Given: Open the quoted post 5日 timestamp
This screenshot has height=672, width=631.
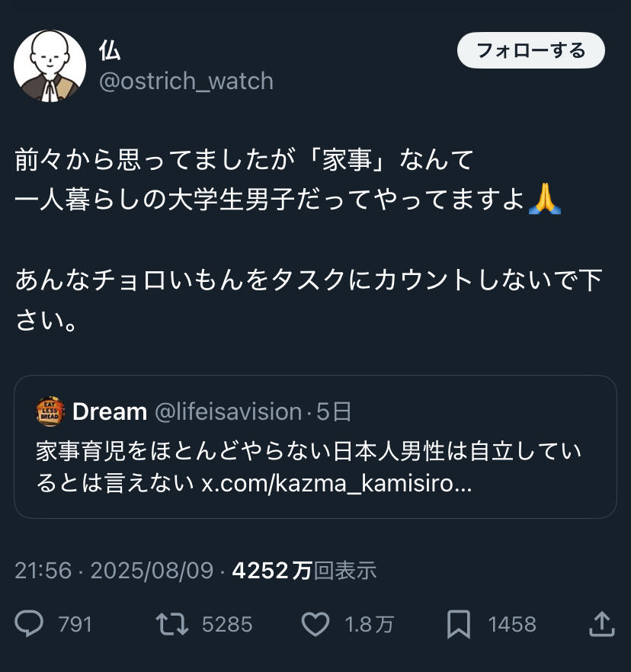Looking at the screenshot, I should [x=334, y=412].
